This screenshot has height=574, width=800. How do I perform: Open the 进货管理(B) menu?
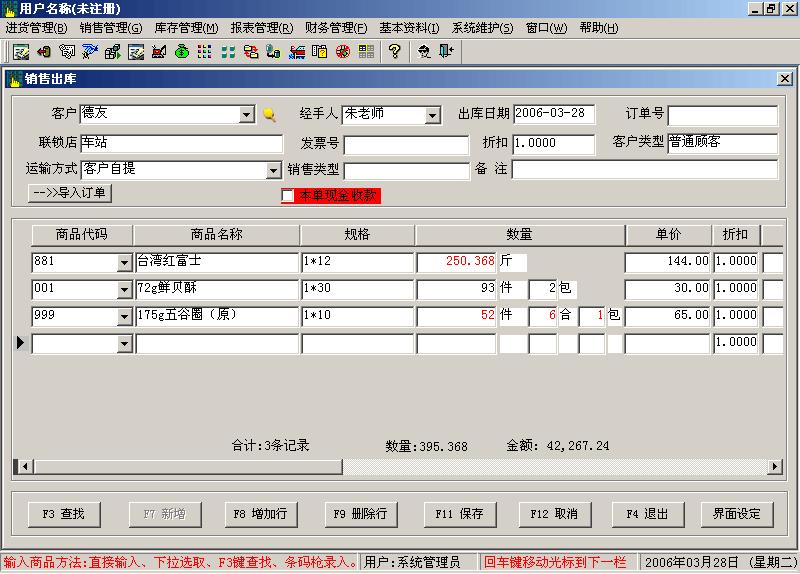click(x=37, y=28)
